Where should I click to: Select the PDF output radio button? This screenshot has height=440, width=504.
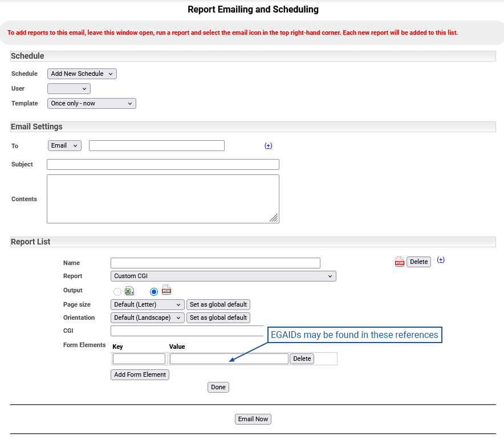[x=154, y=292]
